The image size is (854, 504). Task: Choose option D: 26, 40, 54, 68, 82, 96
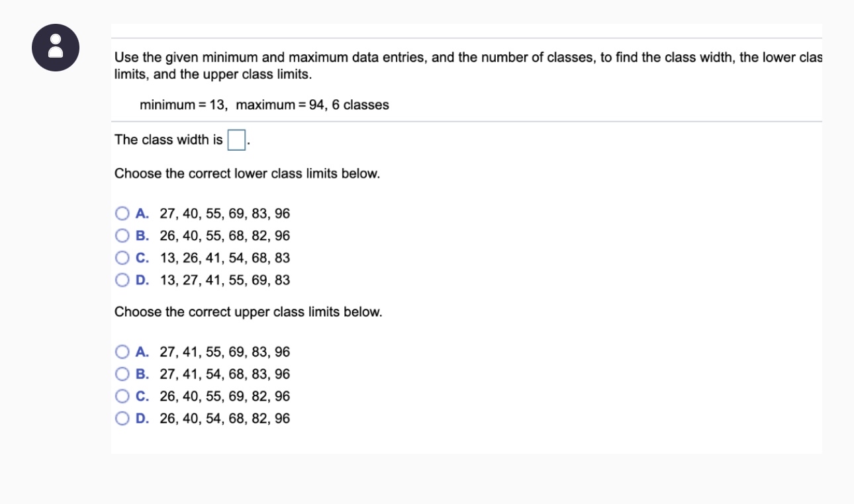click(x=122, y=418)
